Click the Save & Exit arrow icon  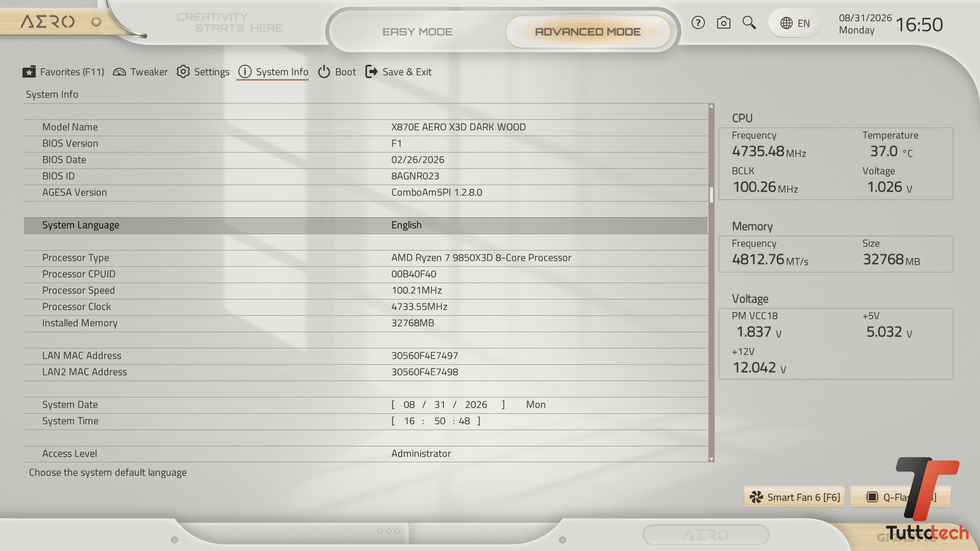click(x=372, y=72)
